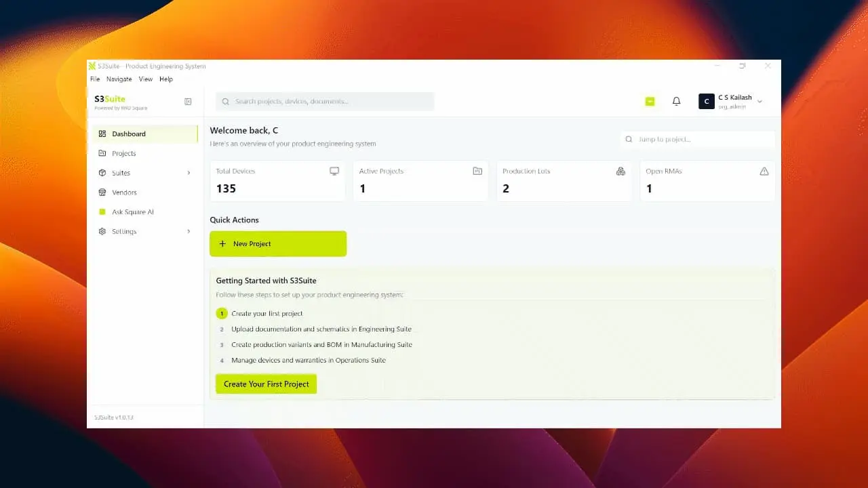Click the Settings gear icon in sidebar
This screenshot has width=868, height=488.
[102, 232]
